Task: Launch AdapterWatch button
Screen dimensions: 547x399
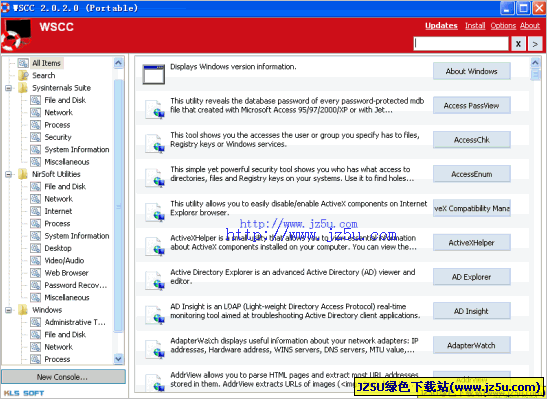Action: (472, 345)
